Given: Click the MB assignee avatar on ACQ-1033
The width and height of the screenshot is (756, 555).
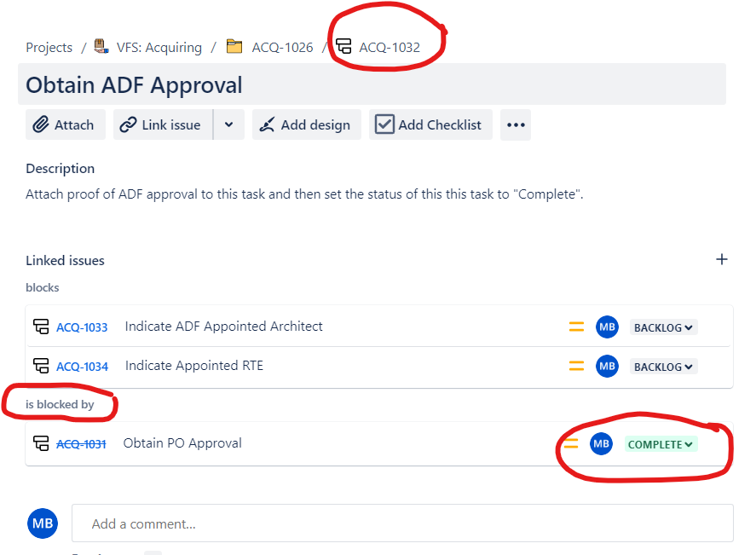Looking at the screenshot, I should coord(607,326).
